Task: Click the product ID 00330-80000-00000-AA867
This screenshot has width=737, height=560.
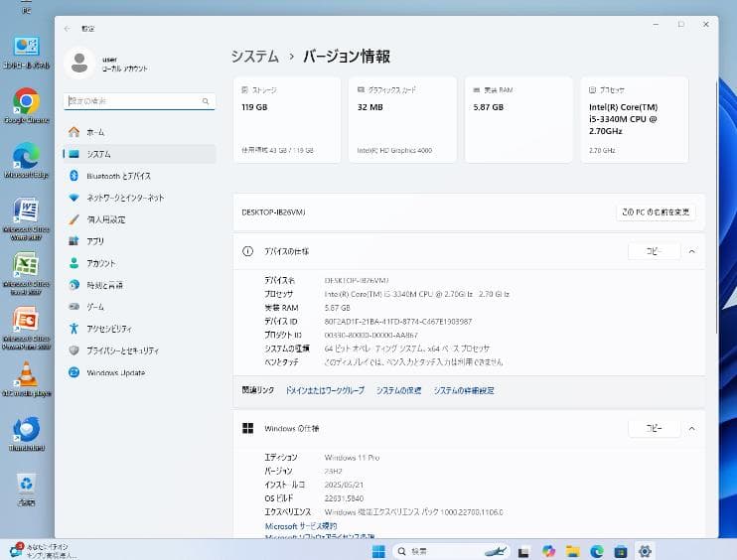Action: pyautogui.click(x=370, y=335)
